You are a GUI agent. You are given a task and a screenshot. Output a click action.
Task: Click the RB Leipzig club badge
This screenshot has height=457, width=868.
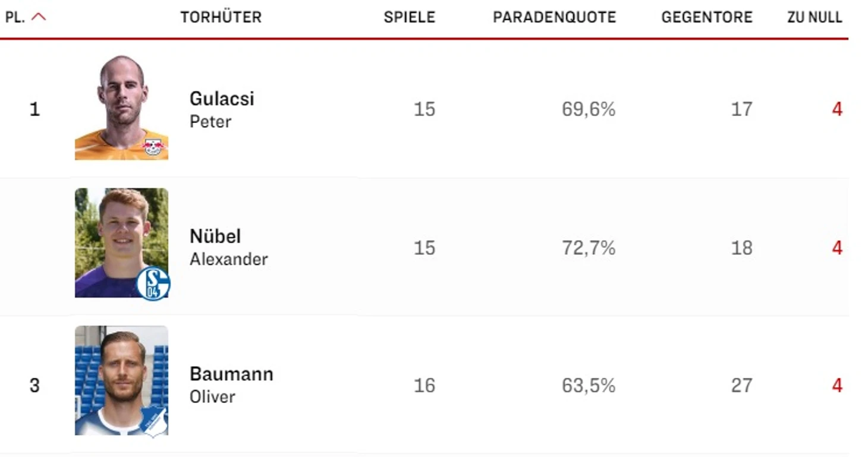(153, 147)
